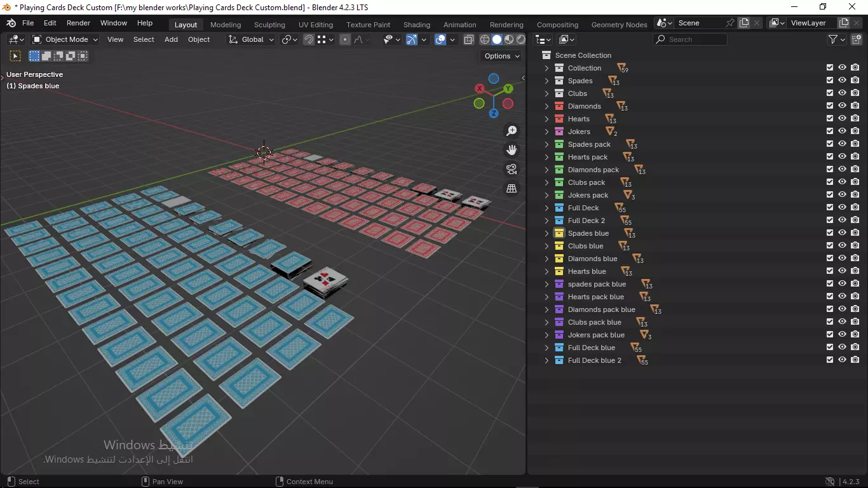This screenshot has width=868, height=488.
Task: Click the transform pivot point icon
Action: [x=289, y=39]
